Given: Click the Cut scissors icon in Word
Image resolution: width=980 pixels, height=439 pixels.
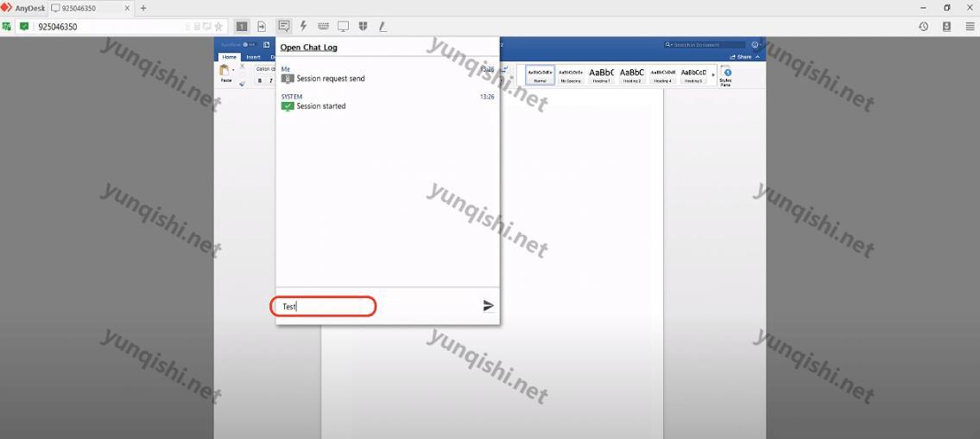Looking at the screenshot, I should 243,66.
